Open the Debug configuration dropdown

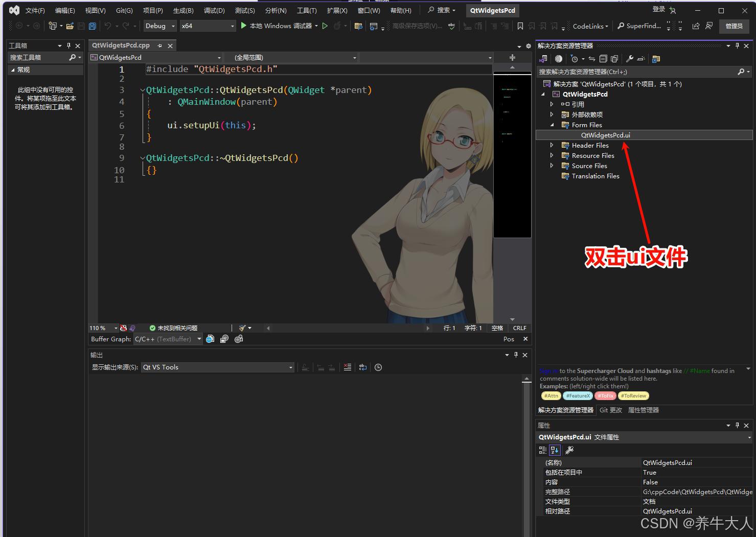click(160, 26)
